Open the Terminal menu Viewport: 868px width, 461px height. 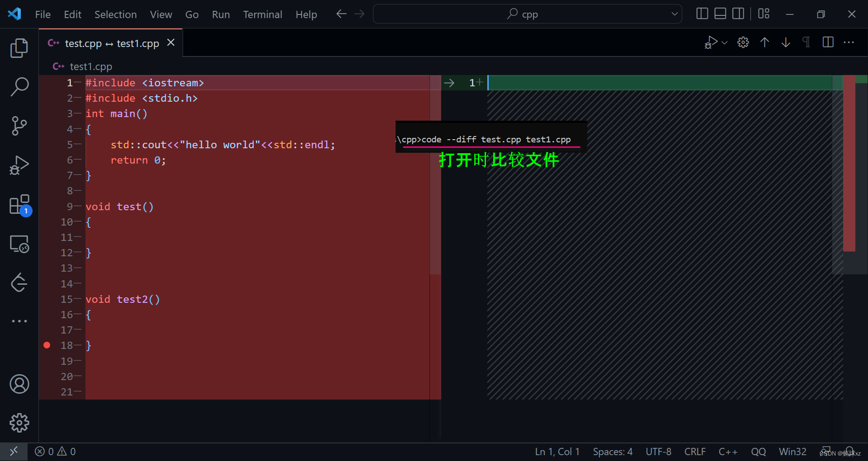click(x=262, y=14)
